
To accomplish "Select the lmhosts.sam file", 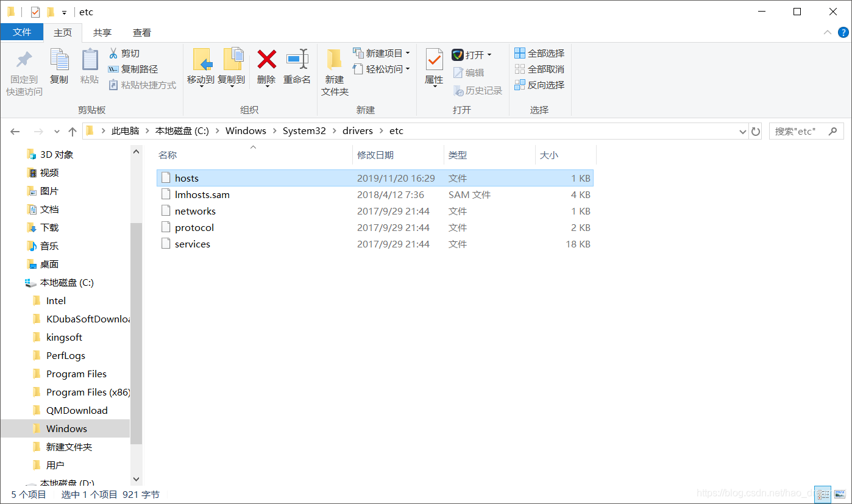I will (375, 195).
